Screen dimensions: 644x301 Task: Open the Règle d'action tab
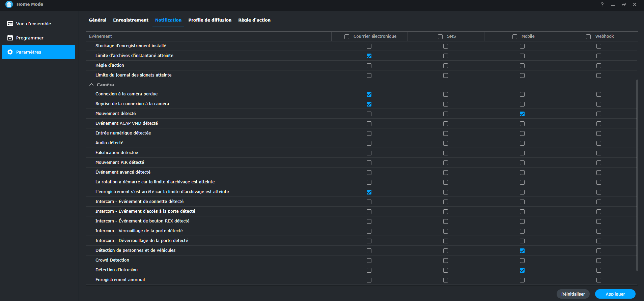click(x=254, y=20)
